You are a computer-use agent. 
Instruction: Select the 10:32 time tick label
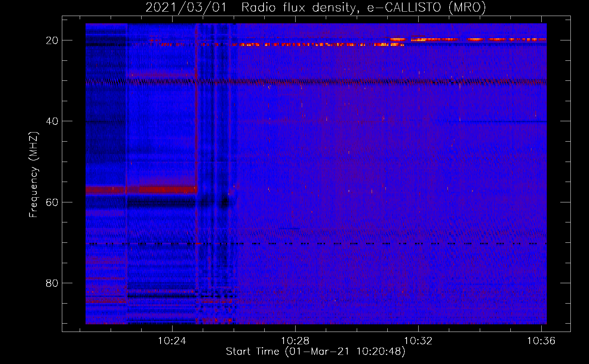tap(418, 341)
